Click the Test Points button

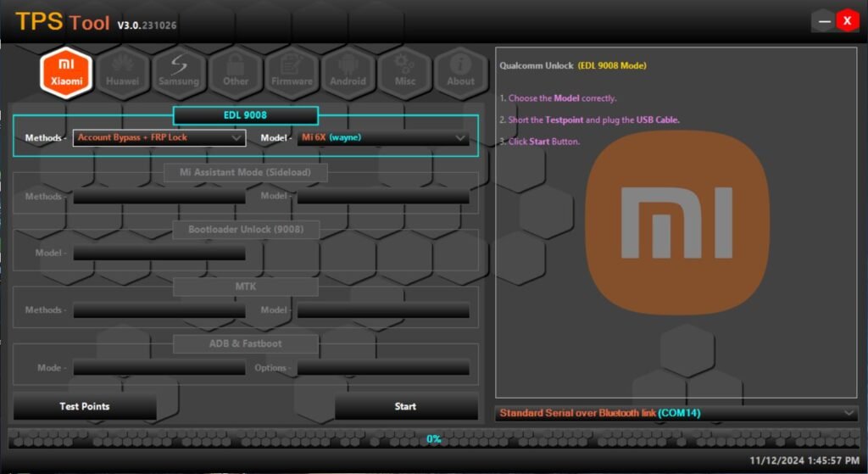tap(85, 406)
